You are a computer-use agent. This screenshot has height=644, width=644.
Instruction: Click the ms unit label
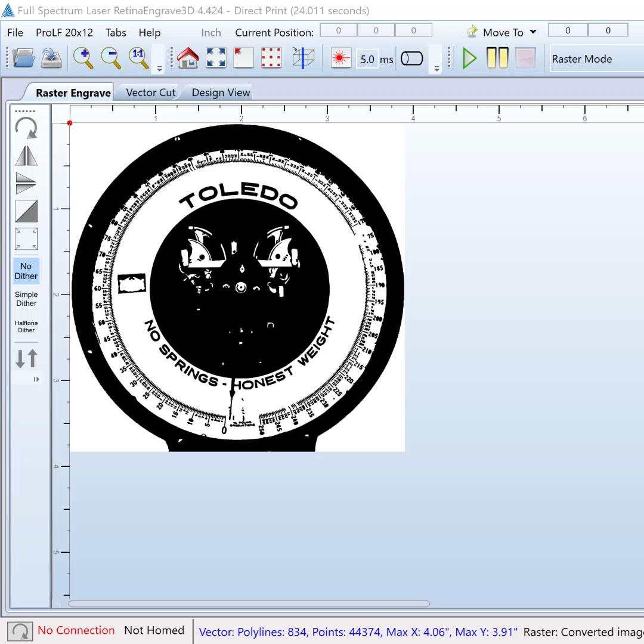click(x=386, y=60)
